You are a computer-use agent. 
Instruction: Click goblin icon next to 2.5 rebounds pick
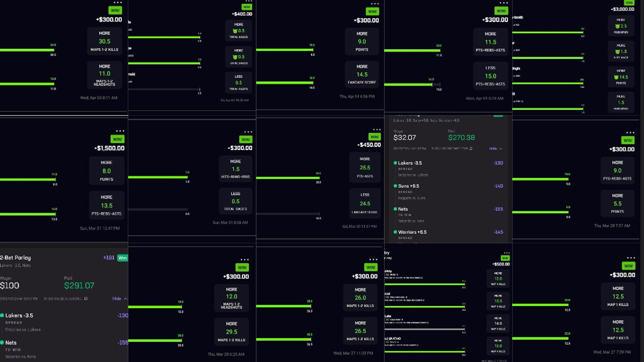click(x=617, y=26)
